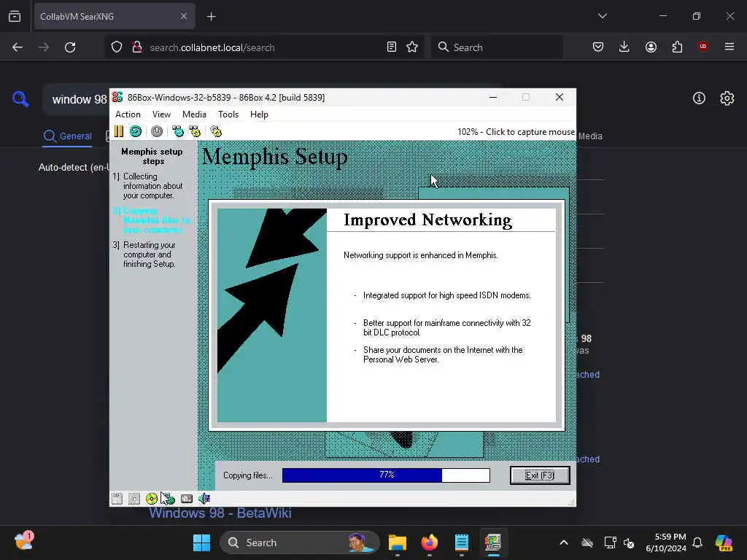
Task: Click the tracking protection shield icon
Action: tap(117, 47)
